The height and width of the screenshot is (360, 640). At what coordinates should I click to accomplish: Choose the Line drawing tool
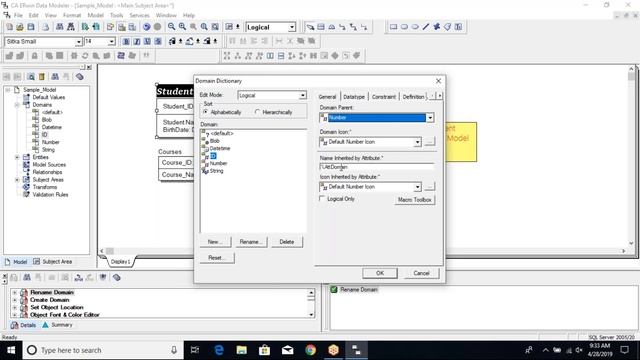coord(426,27)
